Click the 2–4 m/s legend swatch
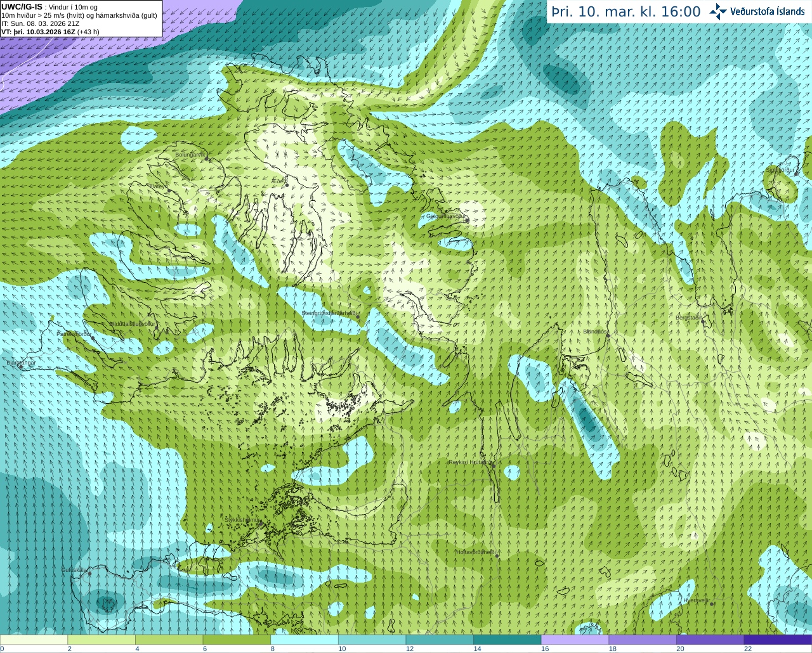Viewport: 812px width, 653px height. click(101, 640)
